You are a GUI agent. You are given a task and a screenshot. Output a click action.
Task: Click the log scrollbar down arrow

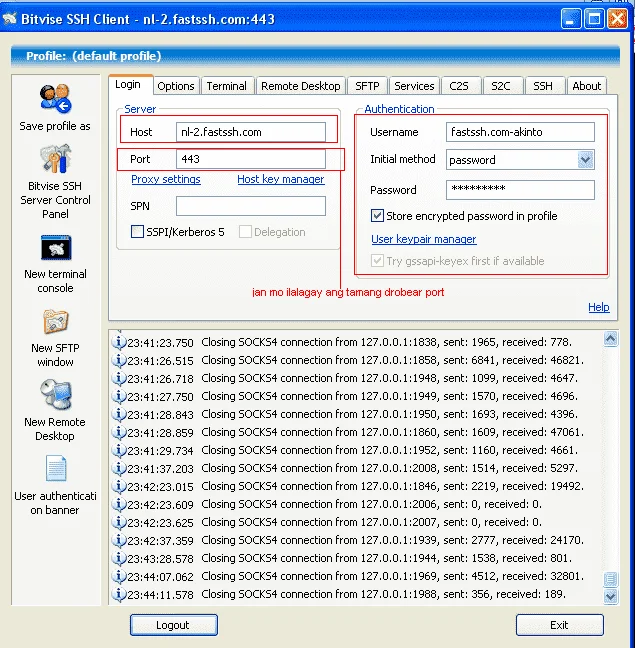pyautogui.click(x=611, y=596)
